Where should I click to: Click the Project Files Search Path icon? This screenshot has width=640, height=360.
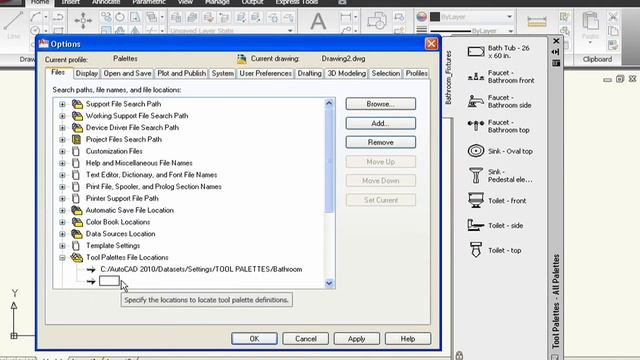[76, 140]
